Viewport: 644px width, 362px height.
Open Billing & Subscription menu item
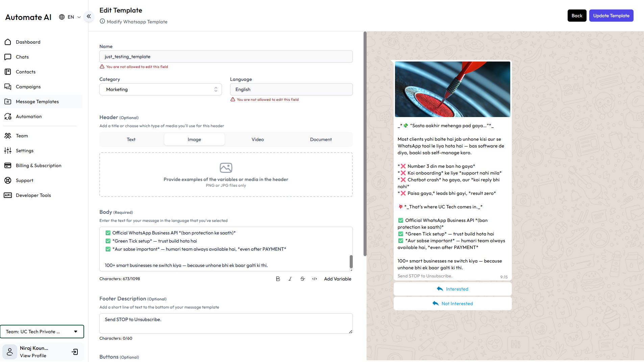[39, 165]
